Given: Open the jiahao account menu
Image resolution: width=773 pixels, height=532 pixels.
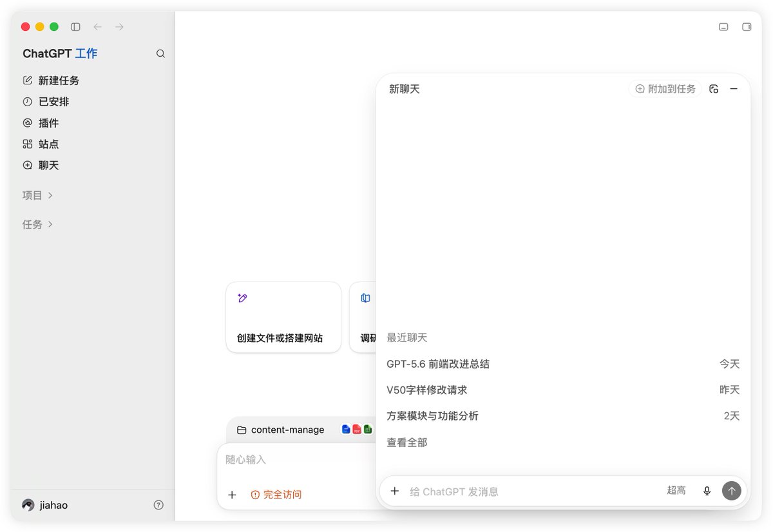Looking at the screenshot, I should tap(45, 506).
